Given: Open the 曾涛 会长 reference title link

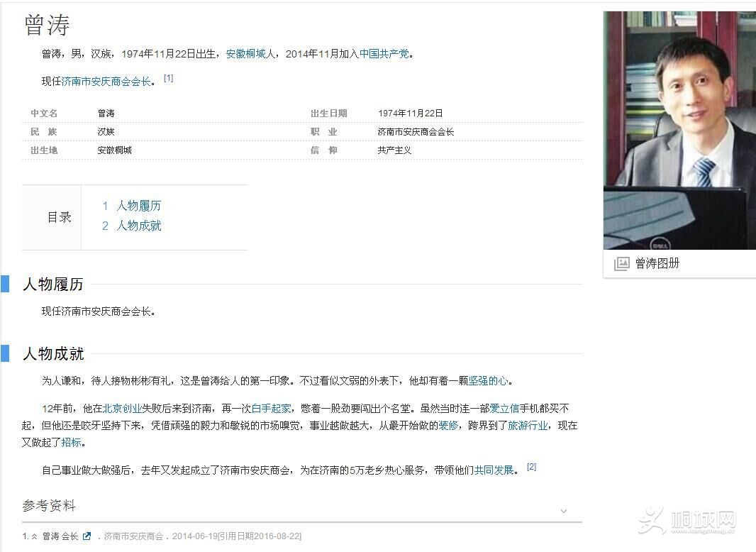Looking at the screenshot, I should 60,536.
